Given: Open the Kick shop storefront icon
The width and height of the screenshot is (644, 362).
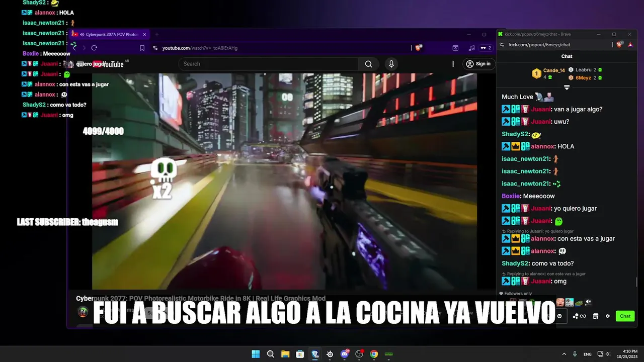Looking at the screenshot, I should click(596, 316).
